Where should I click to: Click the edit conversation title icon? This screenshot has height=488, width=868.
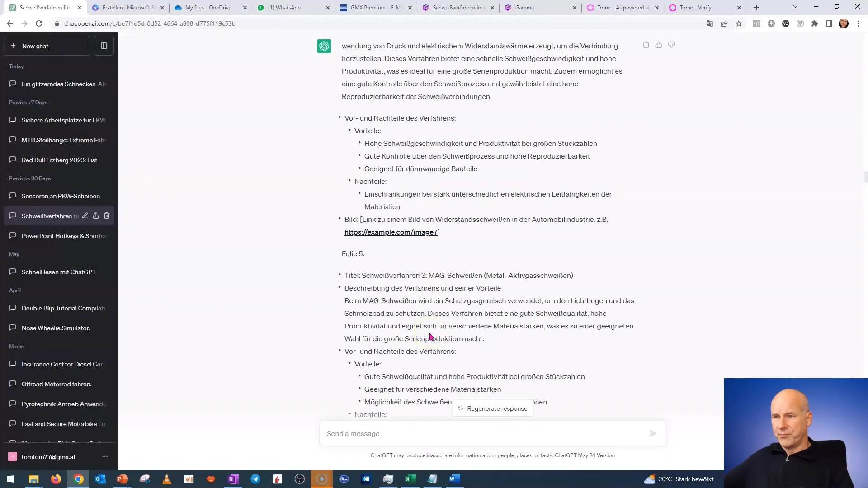click(x=85, y=216)
